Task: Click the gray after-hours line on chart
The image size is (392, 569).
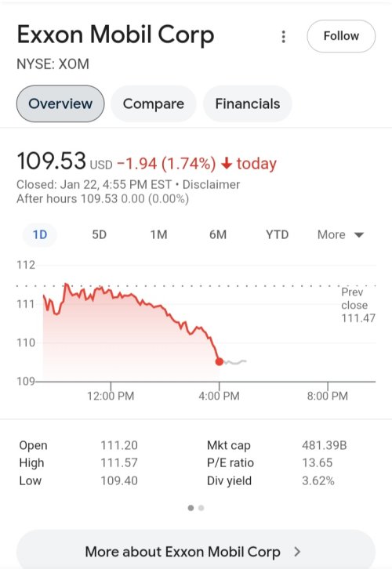Action: tap(235, 362)
